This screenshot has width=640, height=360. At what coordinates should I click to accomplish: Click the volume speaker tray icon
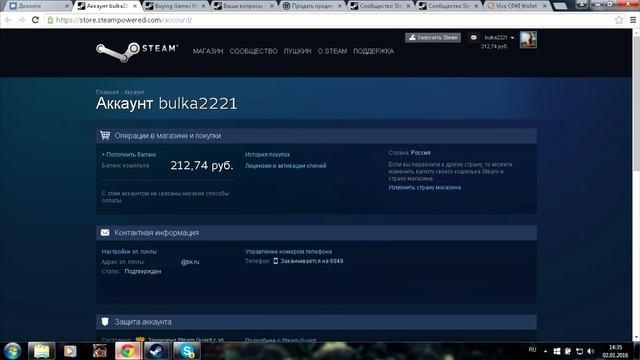click(x=591, y=351)
